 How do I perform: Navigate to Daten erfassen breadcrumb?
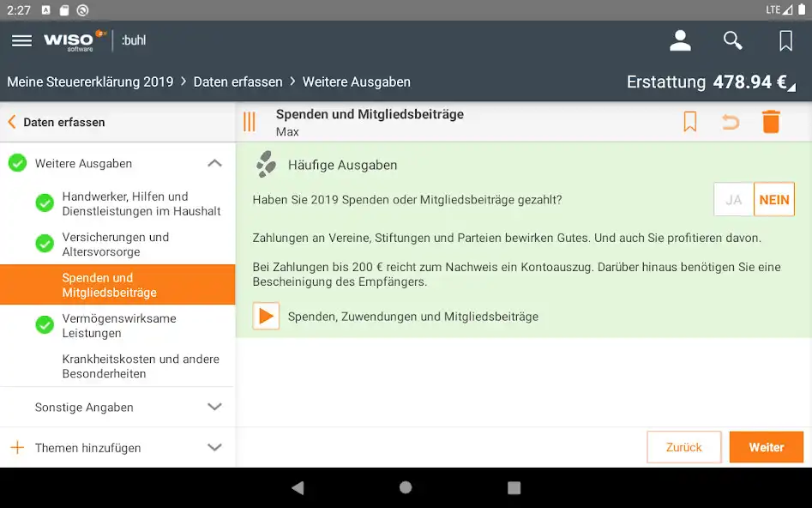[238, 82]
